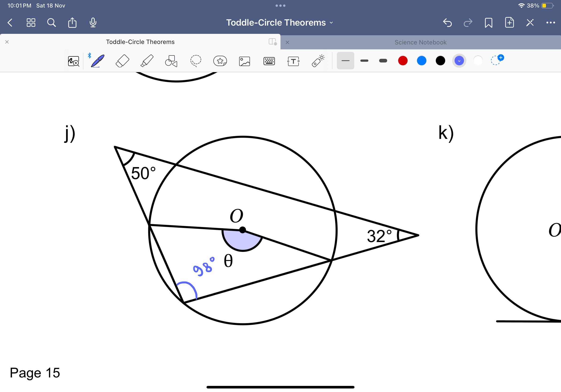This screenshot has width=561, height=392.
Task: Select the Toddle-Circle Theorems tab
Action: (140, 42)
